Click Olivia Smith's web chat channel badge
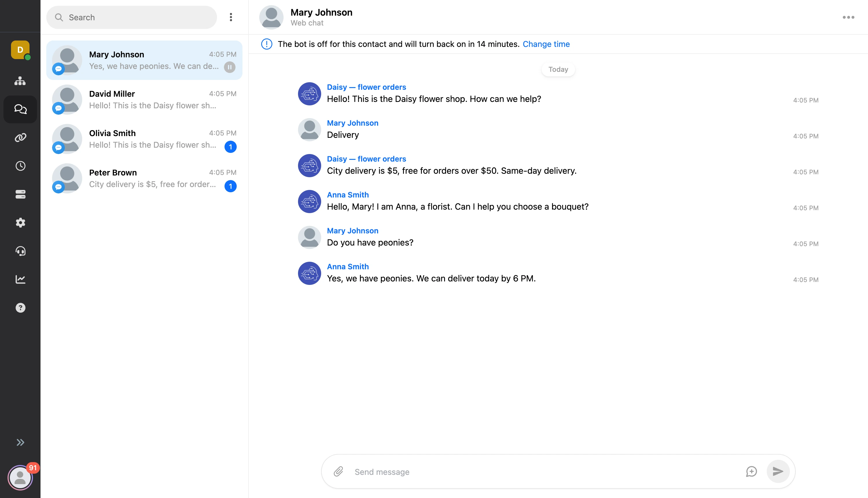 [58, 148]
